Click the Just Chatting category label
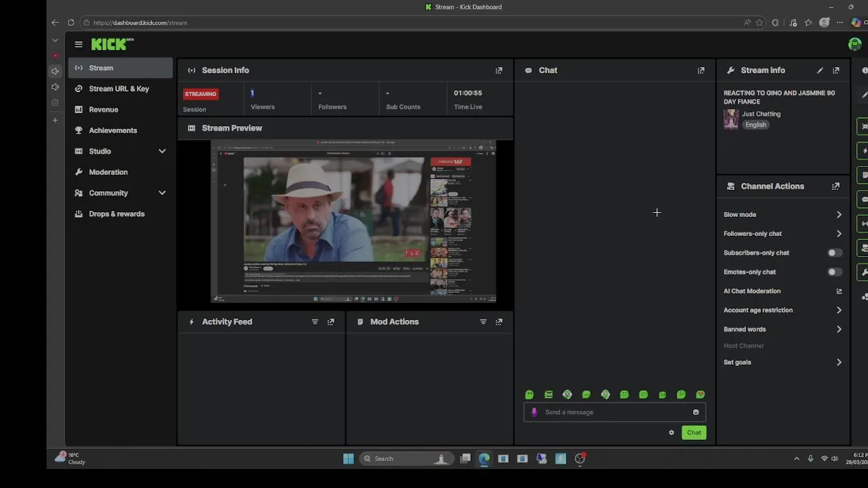Image resolution: width=868 pixels, height=488 pixels. pos(761,114)
